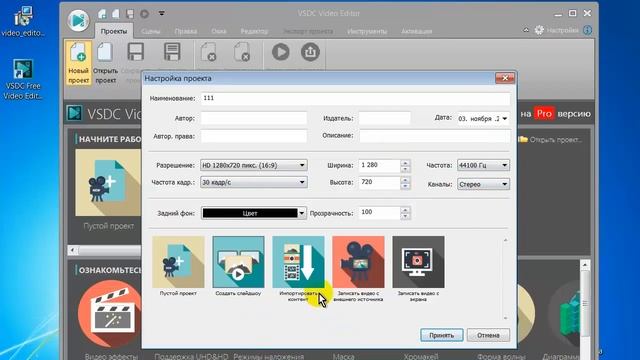Open the VSDC Free Video Editor desktop shortcut
The height and width of the screenshot is (360, 640).
[x=23, y=80]
